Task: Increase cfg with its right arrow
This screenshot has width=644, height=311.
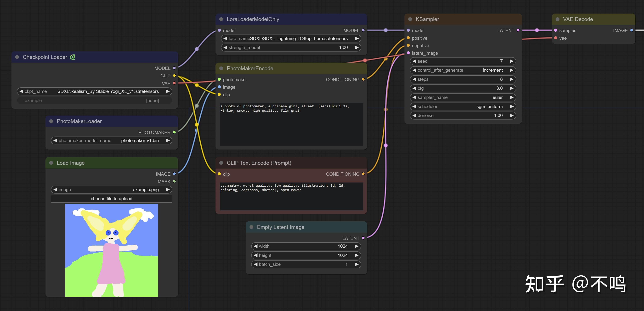Action: pyautogui.click(x=512, y=88)
